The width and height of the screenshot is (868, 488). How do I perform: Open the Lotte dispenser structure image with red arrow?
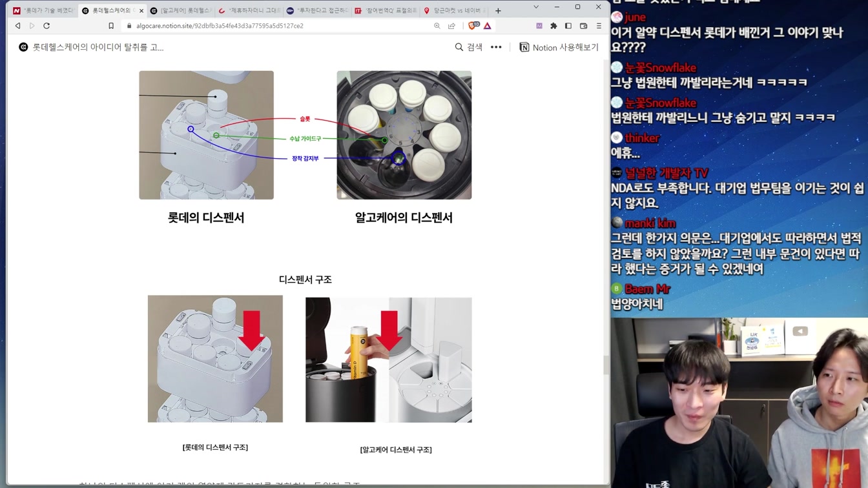click(215, 359)
